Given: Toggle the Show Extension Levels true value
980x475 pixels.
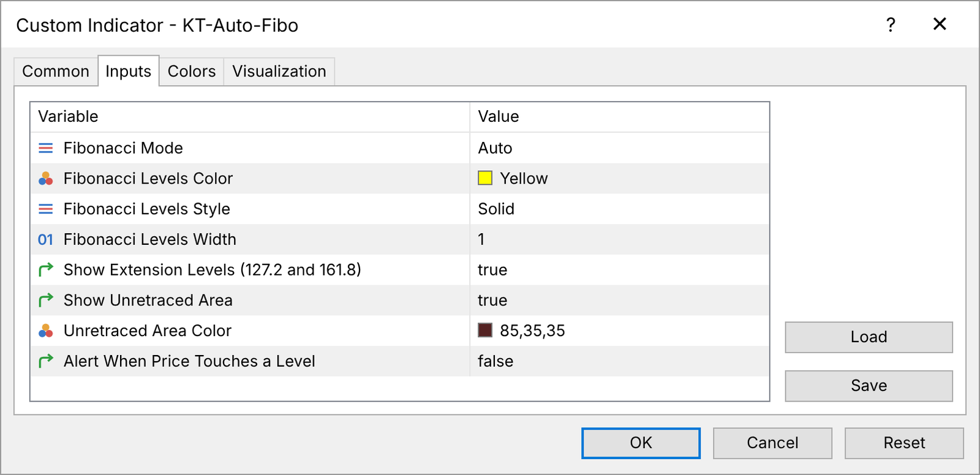Looking at the screenshot, I should pos(492,270).
